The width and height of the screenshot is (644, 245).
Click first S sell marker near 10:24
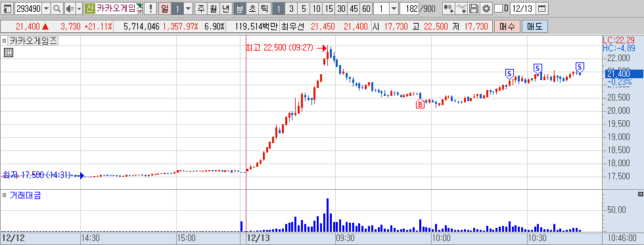[x=509, y=74]
